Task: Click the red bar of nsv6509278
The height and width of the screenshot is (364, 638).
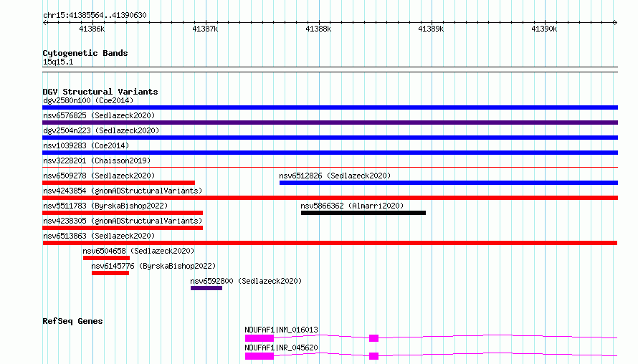Action: [118, 183]
